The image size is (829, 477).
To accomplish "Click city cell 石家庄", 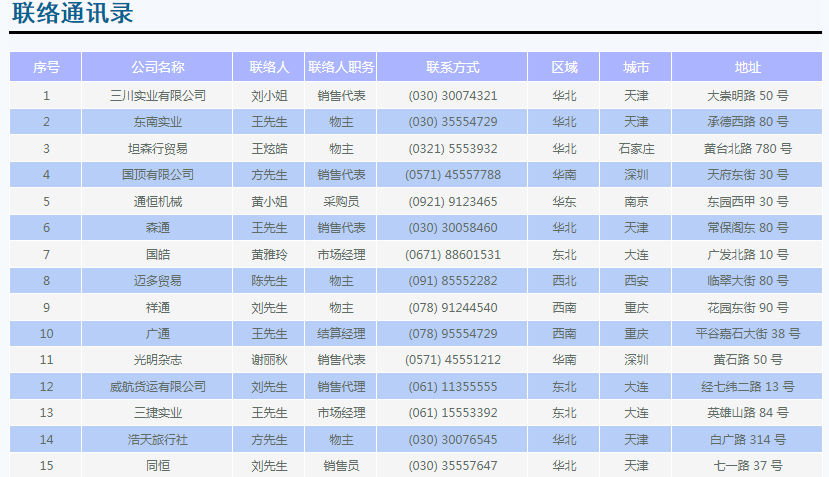I will point(635,149).
